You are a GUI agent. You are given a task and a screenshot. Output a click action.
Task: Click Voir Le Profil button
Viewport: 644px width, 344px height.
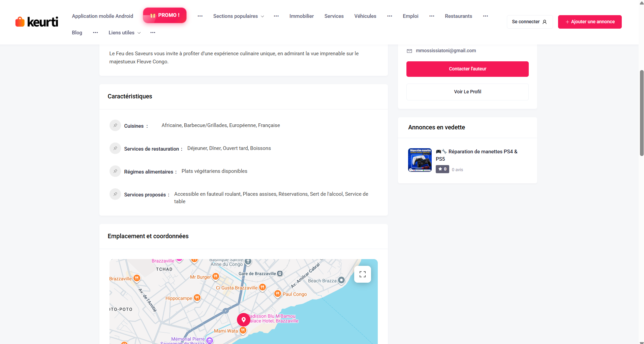pos(467,92)
